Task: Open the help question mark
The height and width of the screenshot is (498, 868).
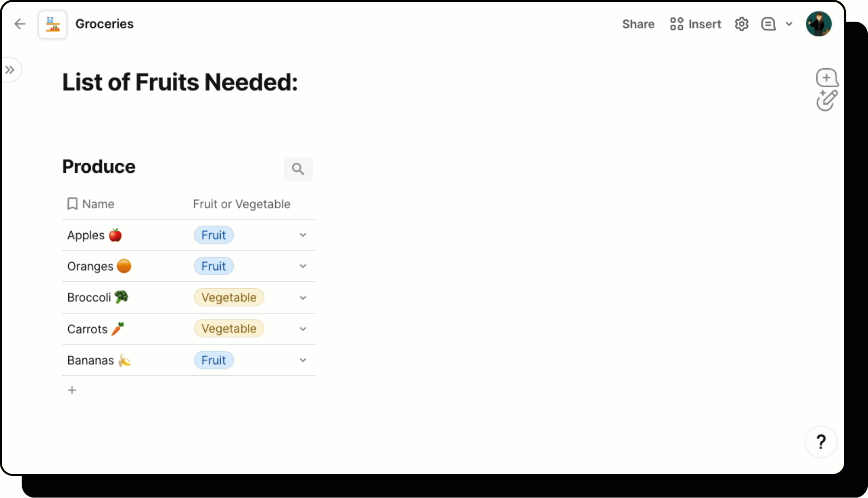Action: [821, 442]
